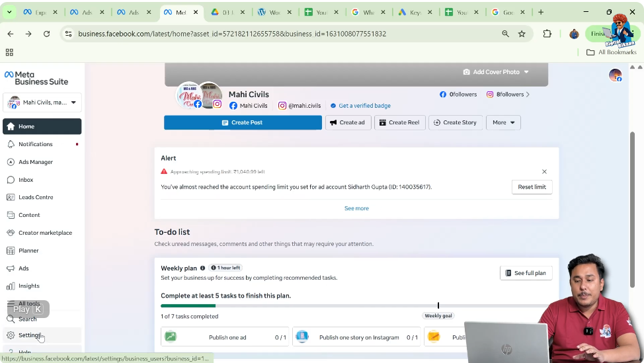Click the Create Reel button
Viewport: 644px width, 363px height.
(399, 122)
